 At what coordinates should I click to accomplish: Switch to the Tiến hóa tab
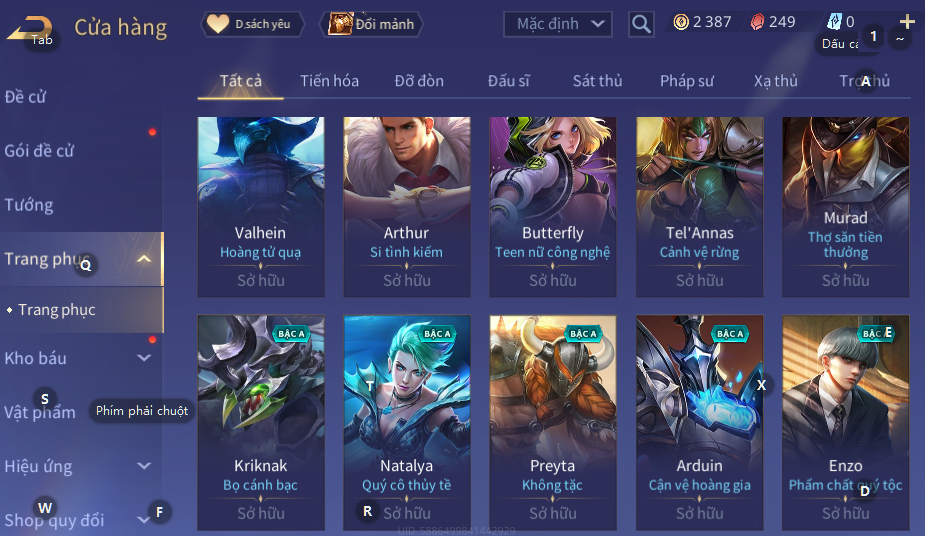pos(329,81)
